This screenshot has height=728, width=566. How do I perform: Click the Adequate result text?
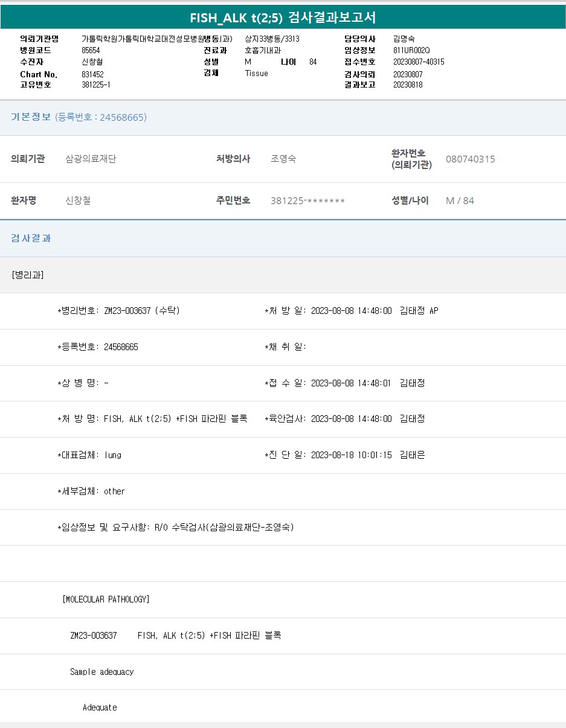click(x=100, y=707)
